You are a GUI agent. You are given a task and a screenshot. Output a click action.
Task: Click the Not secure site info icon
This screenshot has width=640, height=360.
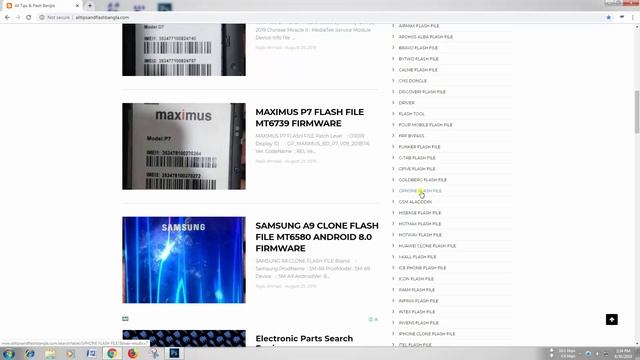(42, 18)
